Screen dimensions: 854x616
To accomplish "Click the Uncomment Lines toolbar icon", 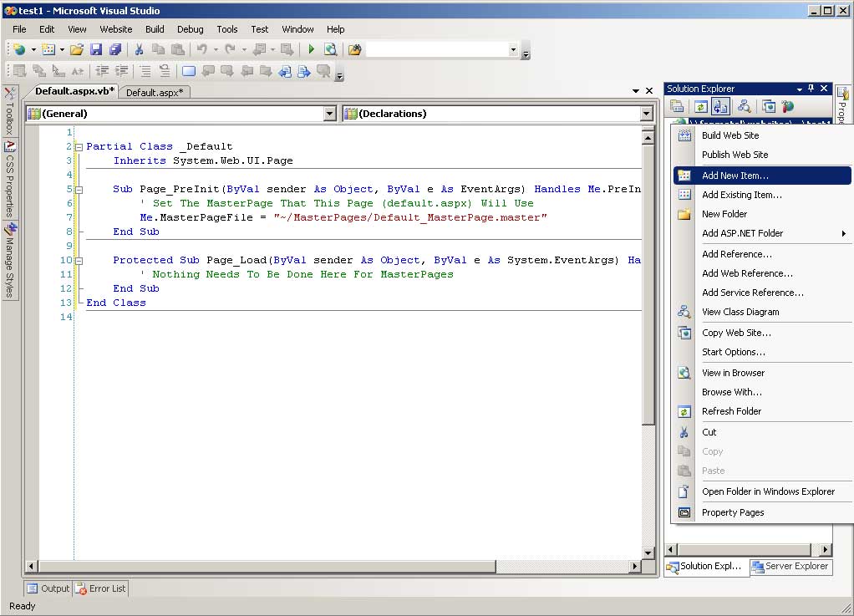I will (x=165, y=71).
